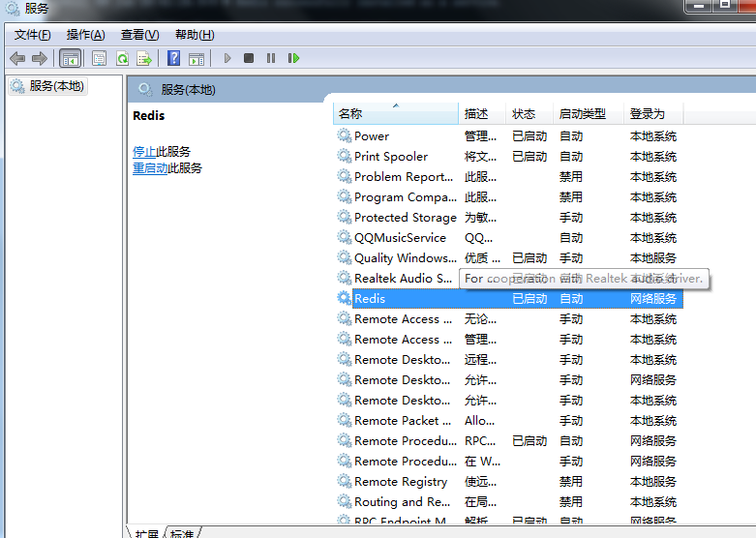Open the 操作(A) menu

point(85,35)
